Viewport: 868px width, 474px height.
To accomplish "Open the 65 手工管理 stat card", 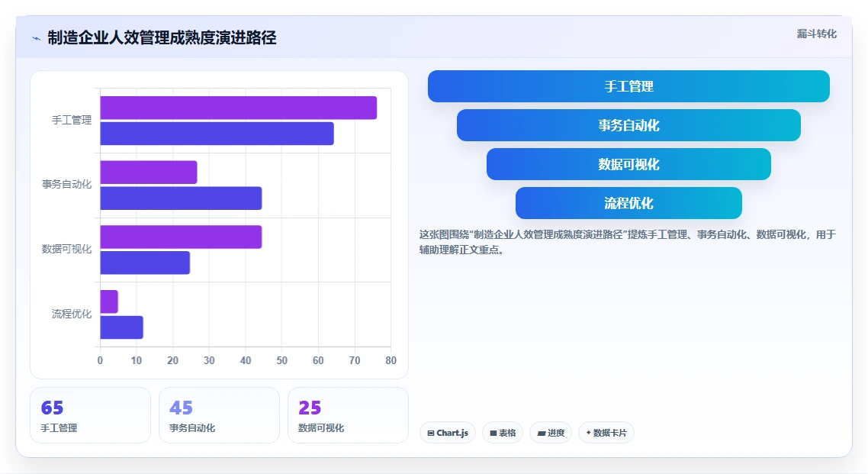I will [x=90, y=415].
